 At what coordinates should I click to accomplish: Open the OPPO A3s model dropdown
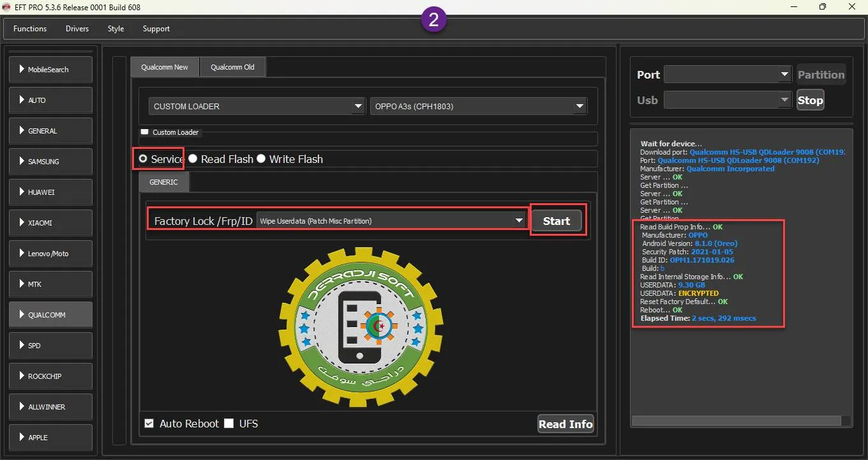pyautogui.click(x=580, y=106)
